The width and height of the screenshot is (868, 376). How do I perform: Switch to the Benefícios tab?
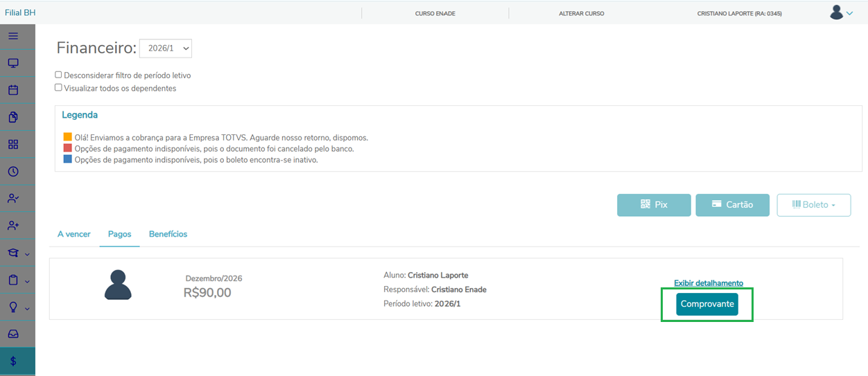pos(168,234)
